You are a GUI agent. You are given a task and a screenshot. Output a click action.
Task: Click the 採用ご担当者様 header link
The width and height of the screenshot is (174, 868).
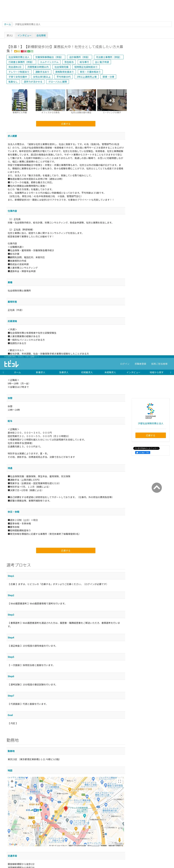tap(159, 364)
